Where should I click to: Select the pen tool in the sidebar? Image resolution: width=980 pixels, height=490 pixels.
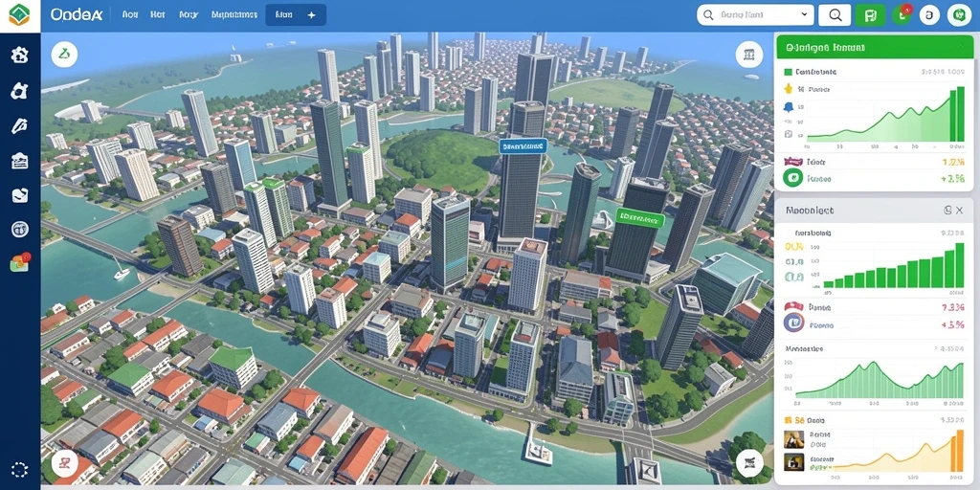click(x=19, y=125)
